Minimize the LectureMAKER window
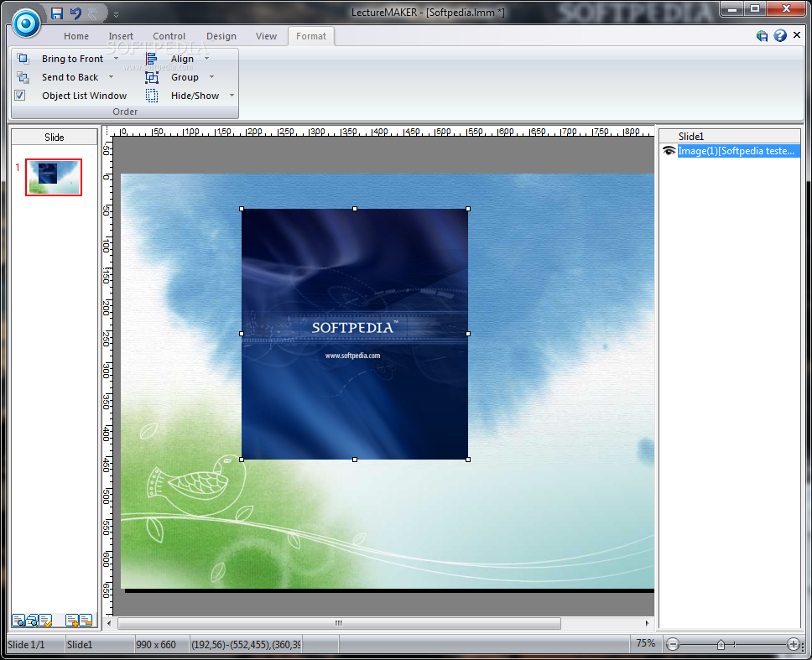812x660 pixels. 731,8
